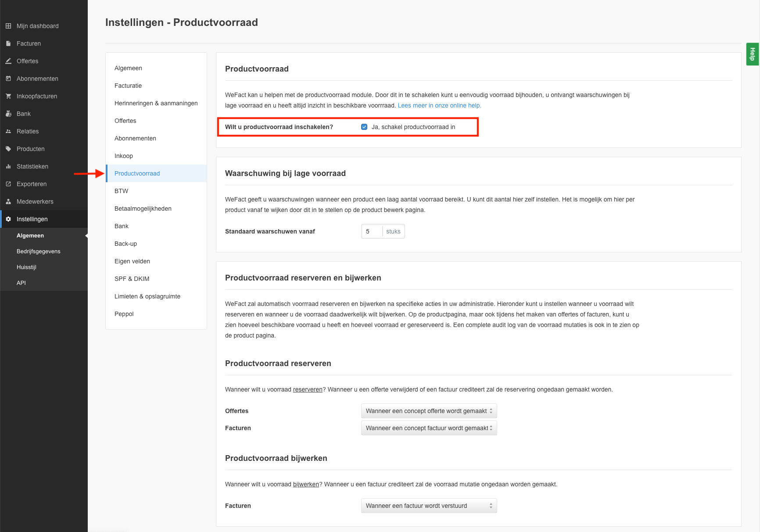Select API under Instellingen Algemeen
Screen dimensions: 760x532
coord(21,283)
